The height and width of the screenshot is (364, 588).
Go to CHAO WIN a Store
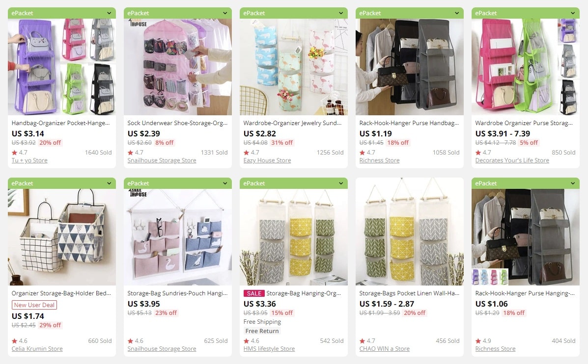pyautogui.click(x=384, y=349)
